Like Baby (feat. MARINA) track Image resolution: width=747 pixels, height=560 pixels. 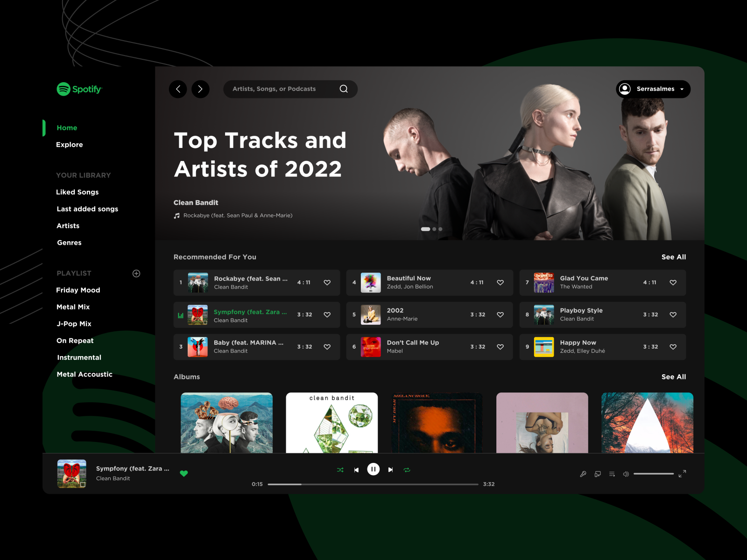[327, 347]
